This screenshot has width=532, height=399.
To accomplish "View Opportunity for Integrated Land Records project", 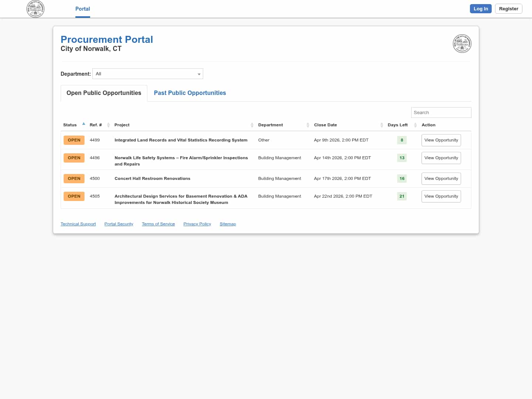I will click(x=441, y=140).
